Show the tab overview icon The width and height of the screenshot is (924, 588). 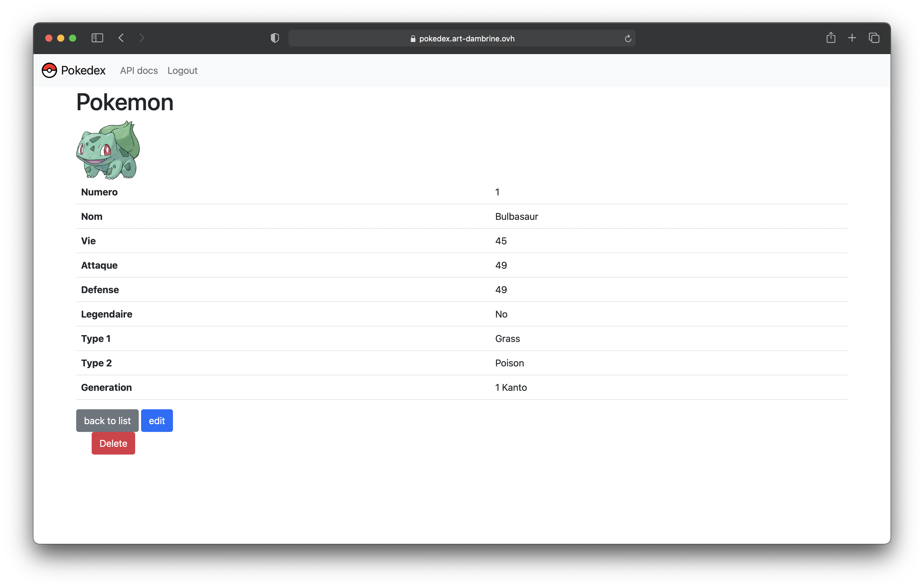[874, 38]
